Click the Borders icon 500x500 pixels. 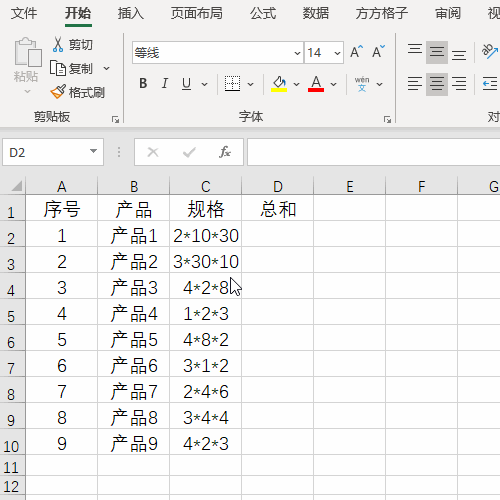coord(232,84)
